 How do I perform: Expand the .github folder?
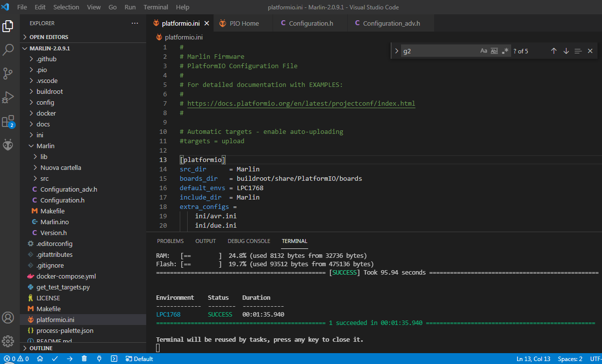tap(83, 59)
